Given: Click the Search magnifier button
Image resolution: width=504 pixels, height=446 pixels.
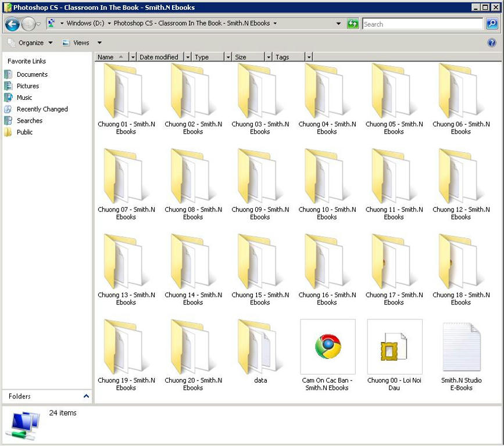Looking at the screenshot, I should (492, 23).
